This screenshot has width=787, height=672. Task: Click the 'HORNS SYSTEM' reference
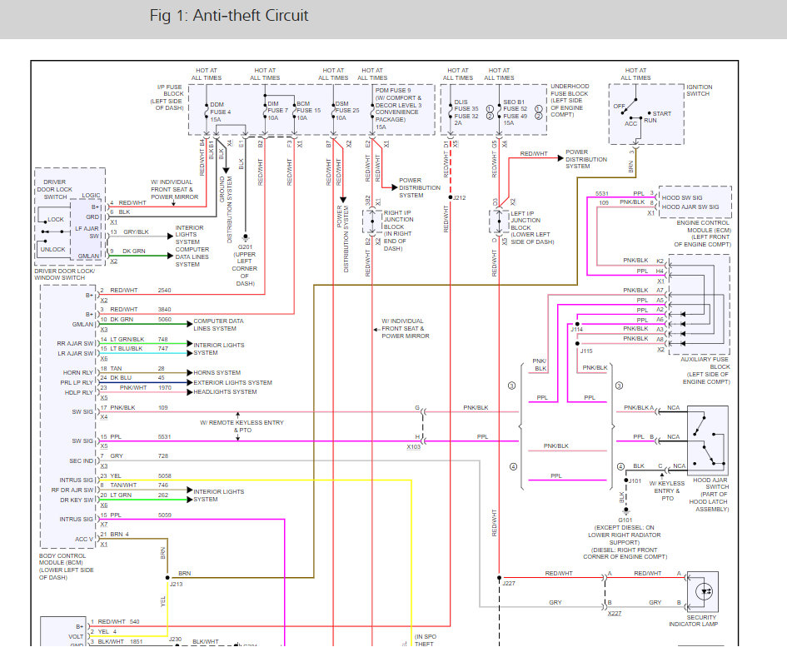217,372
